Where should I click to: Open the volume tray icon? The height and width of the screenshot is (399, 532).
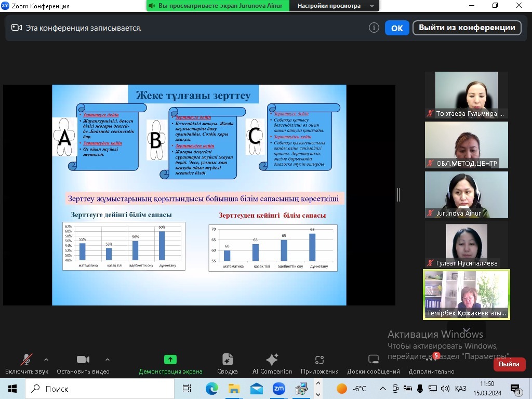[x=445, y=389]
